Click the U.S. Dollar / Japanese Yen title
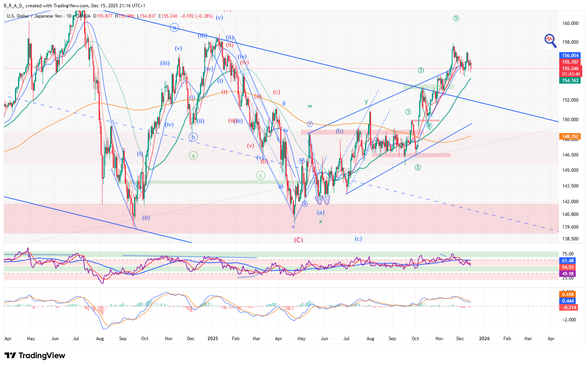 click(34, 16)
